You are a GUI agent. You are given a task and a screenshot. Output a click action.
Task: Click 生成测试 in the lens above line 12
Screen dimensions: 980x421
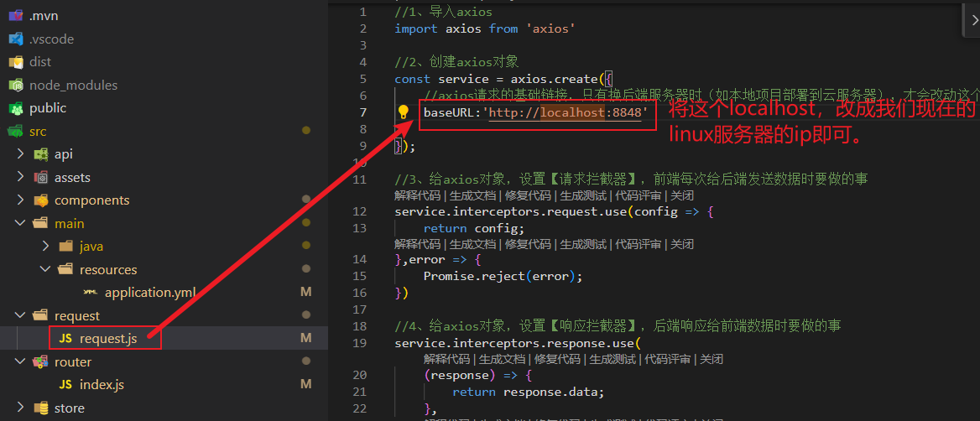584,195
